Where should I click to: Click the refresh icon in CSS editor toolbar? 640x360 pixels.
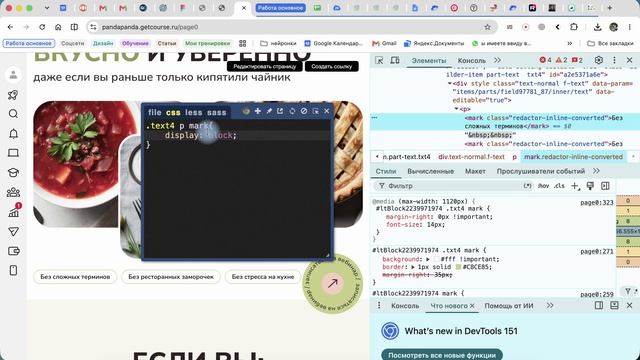(292, 111)
